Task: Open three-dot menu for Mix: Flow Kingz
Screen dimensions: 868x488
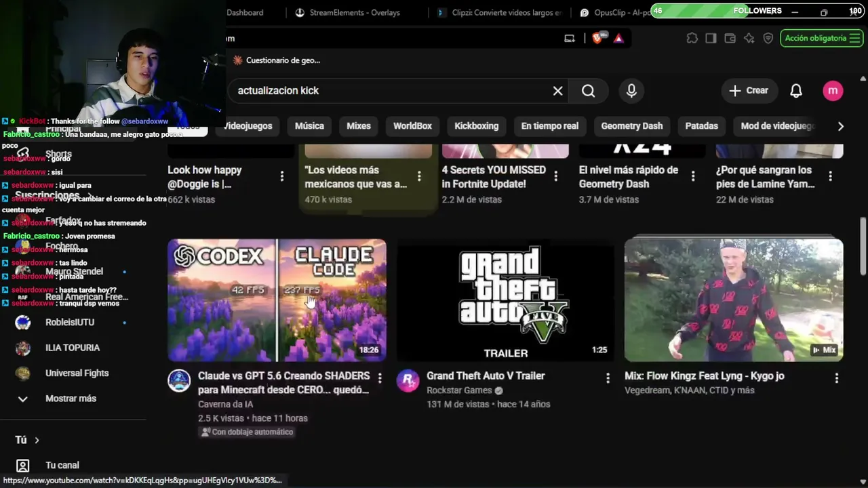Action: 837,378
